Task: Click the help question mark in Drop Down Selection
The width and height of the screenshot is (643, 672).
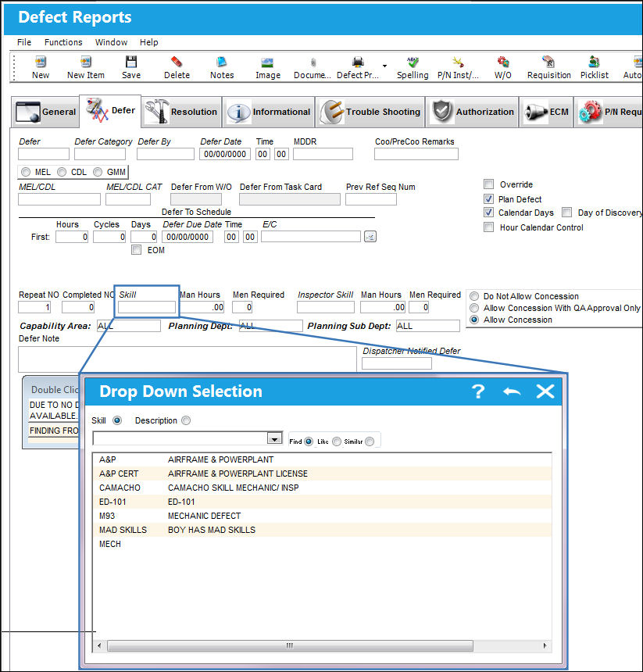Action: [478, 391]
